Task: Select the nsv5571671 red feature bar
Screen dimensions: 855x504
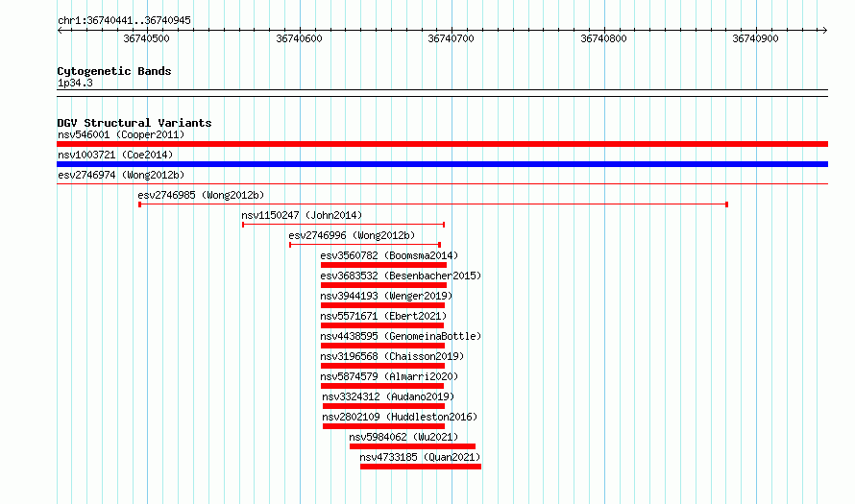Action: tap(382, 325)
